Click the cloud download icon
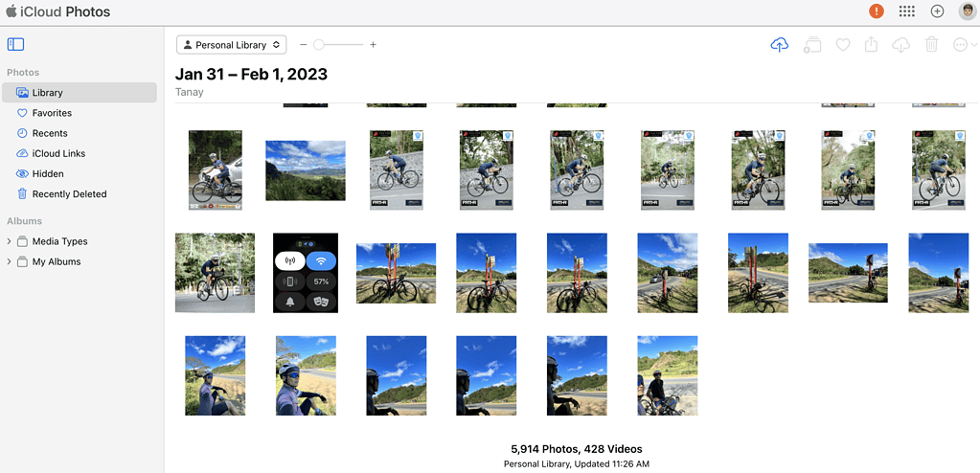Viewport: 980px width, 473px height. tap(900, 45)
